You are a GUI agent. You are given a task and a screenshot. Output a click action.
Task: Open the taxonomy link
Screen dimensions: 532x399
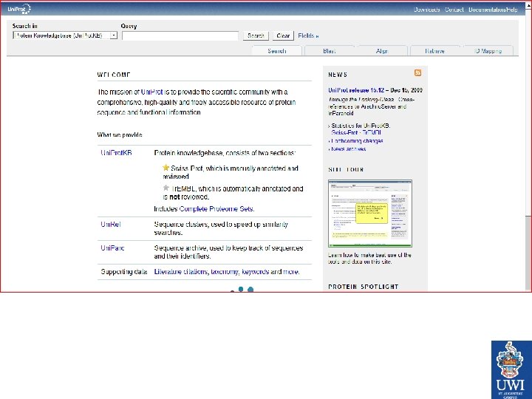[x=225, y=272]
